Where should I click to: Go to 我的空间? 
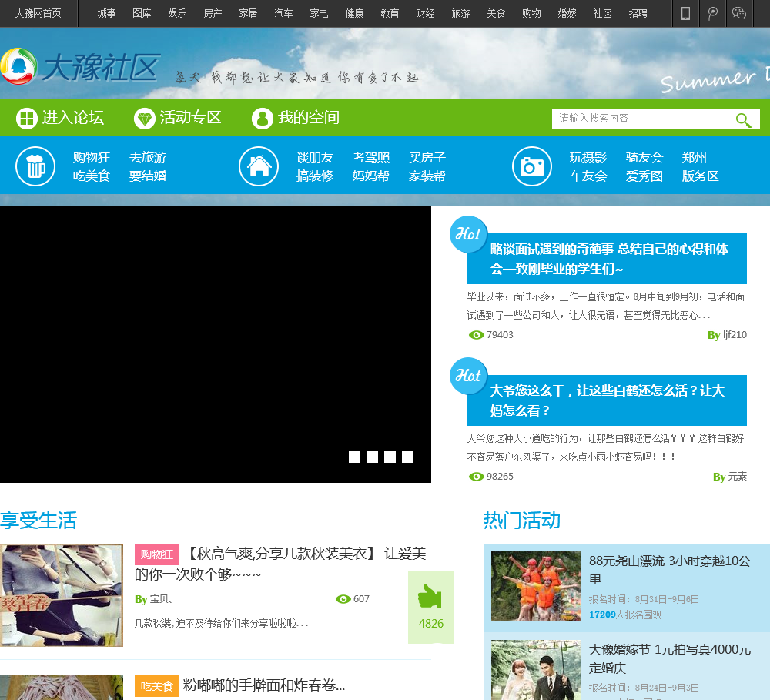[x=296, y=118]
